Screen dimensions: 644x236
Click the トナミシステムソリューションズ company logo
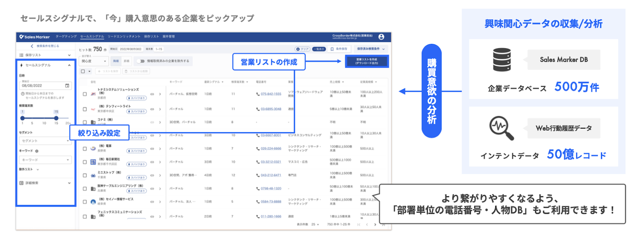pyautogui.click(x=93, y=94)
